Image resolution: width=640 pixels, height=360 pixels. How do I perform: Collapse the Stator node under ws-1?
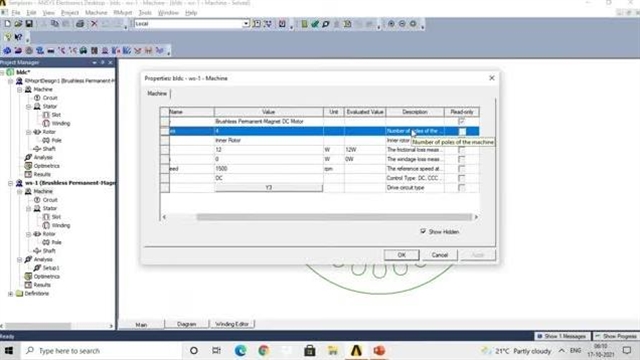29,209
